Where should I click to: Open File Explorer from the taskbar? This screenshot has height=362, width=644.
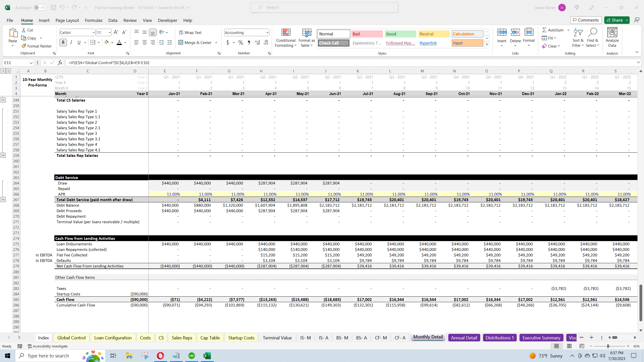(x=129, y=356)
